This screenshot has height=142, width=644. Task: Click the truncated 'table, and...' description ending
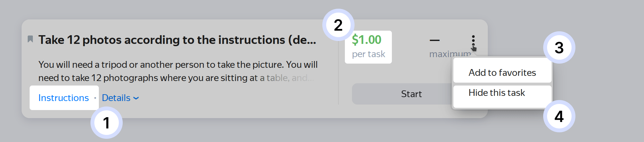pyautogui.click(x=290, y=78)
